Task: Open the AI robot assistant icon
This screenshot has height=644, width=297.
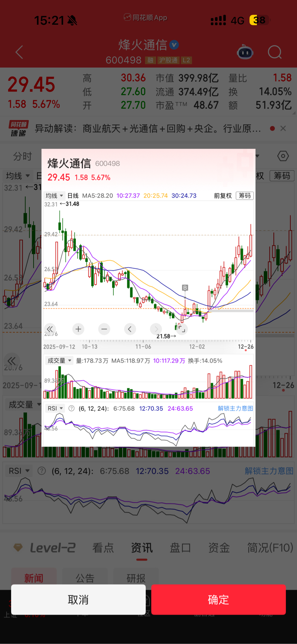Action: pyautogui.click(x=245, y=52)
